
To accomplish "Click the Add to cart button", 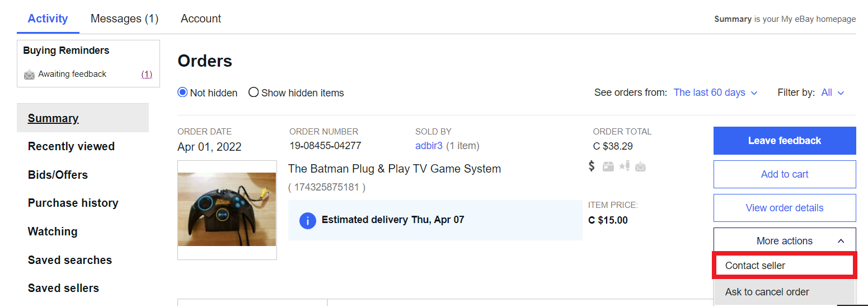I will [x=785, y=174].
